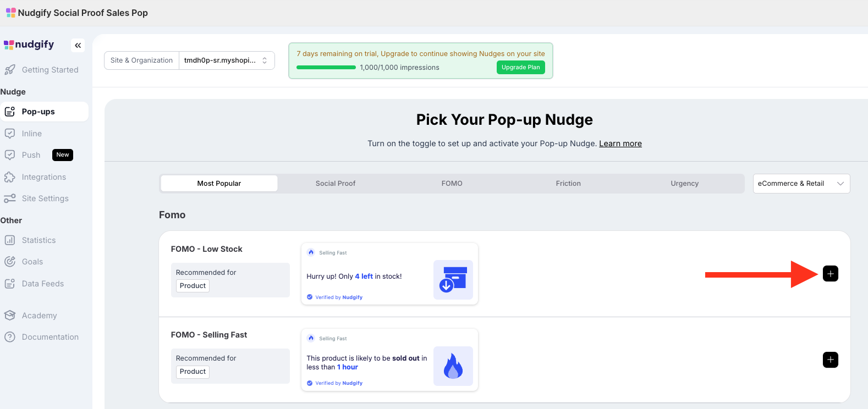
Task: Click the "FOMO - Selling Fast" title
Action: point(209,335)
